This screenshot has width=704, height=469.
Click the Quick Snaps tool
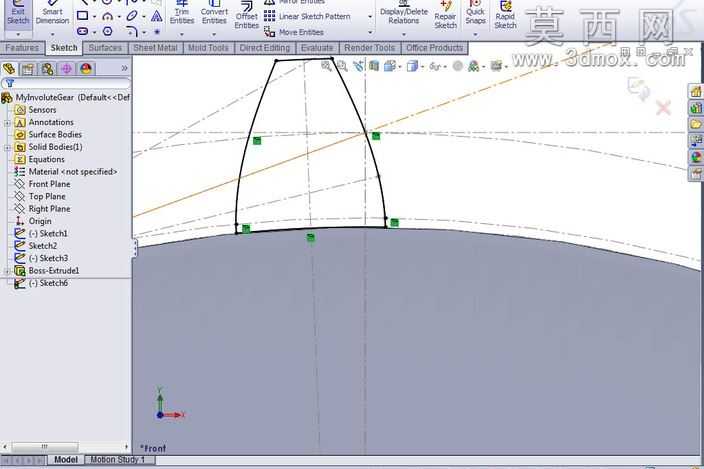(475, 13)
